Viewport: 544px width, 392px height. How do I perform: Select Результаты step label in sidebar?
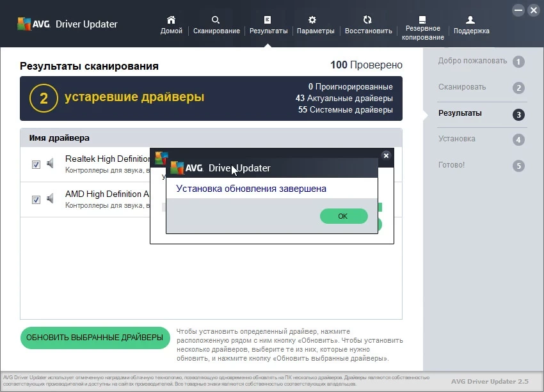pyautogui.click(x=460, y=113)
